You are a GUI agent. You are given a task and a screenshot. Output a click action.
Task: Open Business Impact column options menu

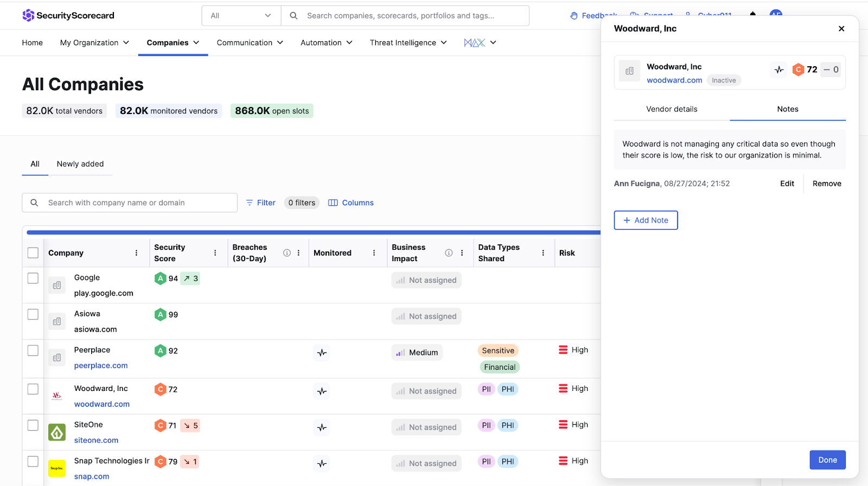[x=462, y=253]
